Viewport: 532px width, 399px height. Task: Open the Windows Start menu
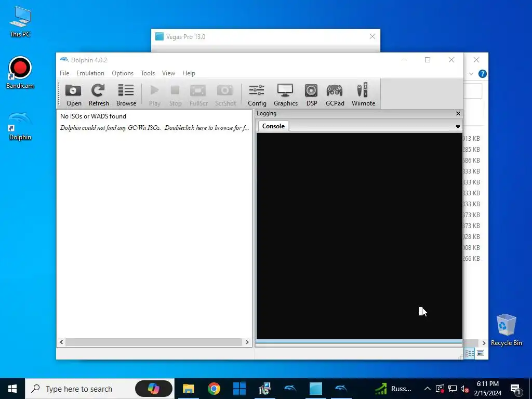(x=12, y=389)
